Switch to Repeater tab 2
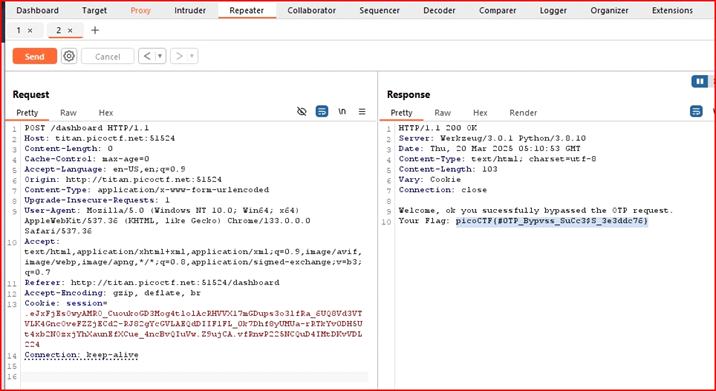This screenshot has width=716, height=391. [59, 30]
